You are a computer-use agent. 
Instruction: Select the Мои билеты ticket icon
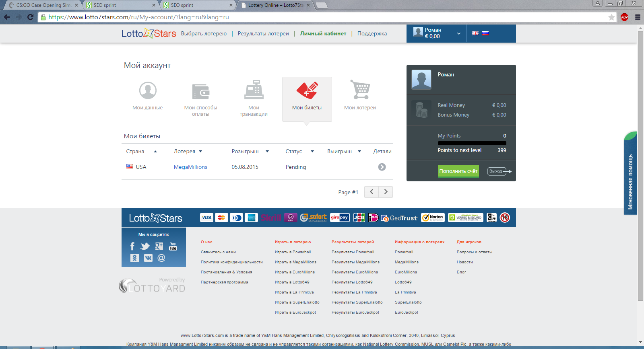coord(307,90)
